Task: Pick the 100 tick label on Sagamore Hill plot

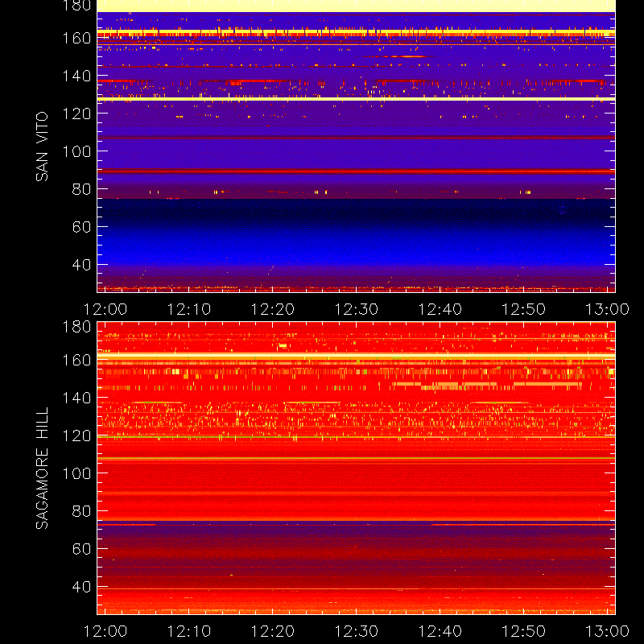Action: pyautogui.click(x=76, y=473)
